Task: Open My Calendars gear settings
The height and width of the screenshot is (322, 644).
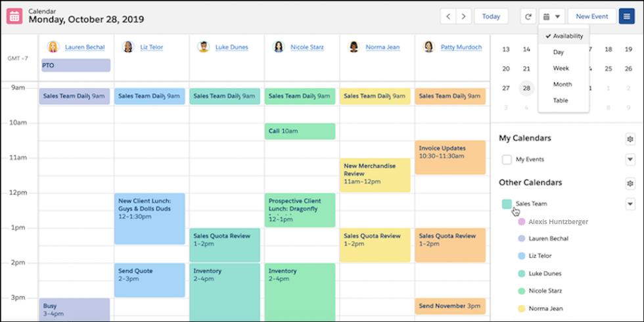Action: (630, 139)
